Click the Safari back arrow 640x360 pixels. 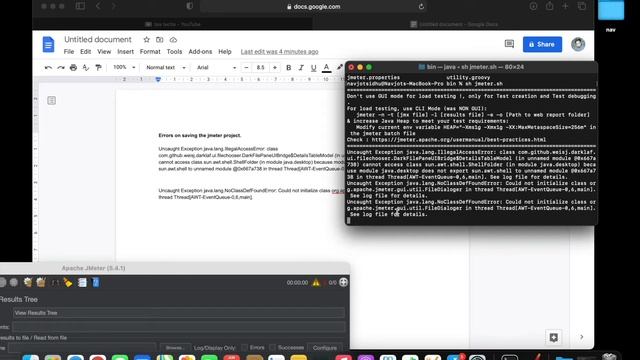98,6
